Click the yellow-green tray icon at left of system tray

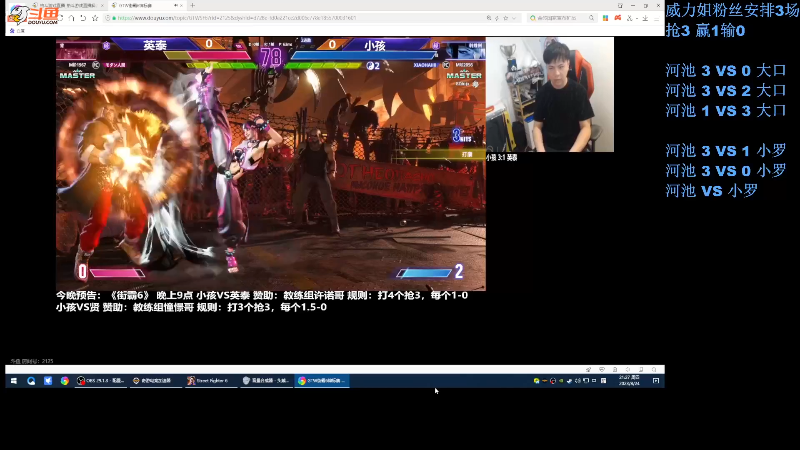(x=536, y=381)
